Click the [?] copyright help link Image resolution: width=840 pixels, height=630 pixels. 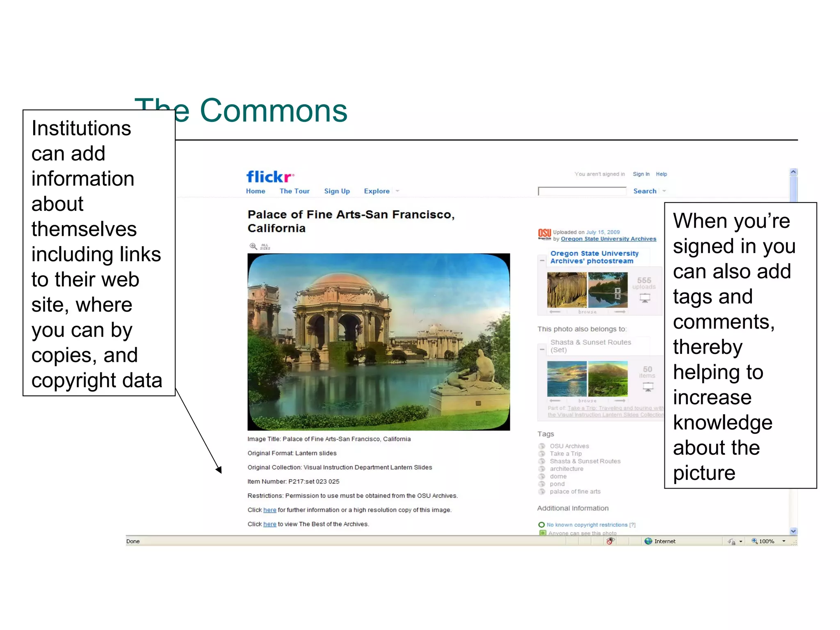(x=632, y=525)
